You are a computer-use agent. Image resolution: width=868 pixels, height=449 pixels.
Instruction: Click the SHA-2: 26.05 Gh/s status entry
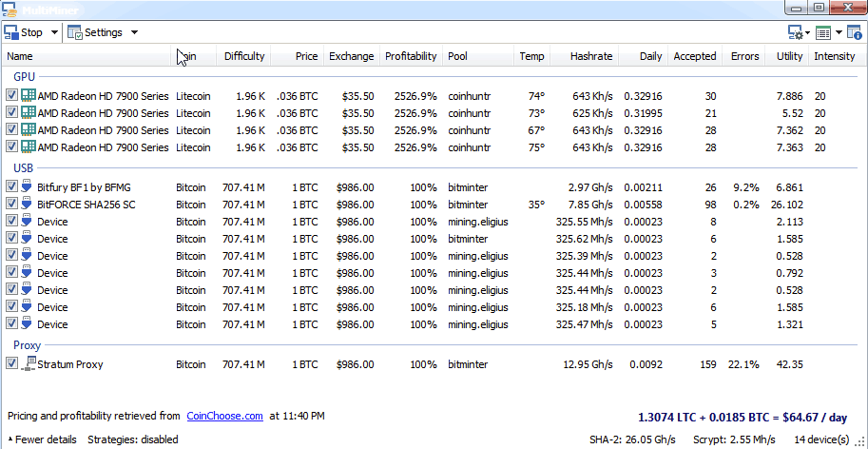[633, 439]
